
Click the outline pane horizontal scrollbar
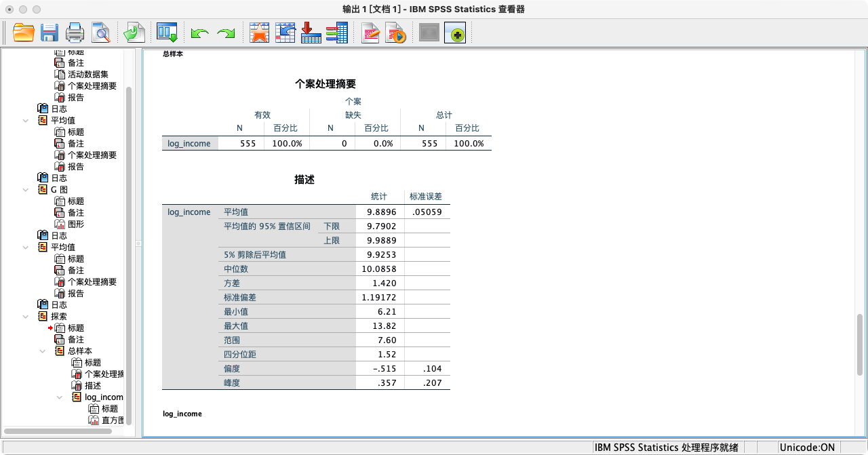coord(58,431)
